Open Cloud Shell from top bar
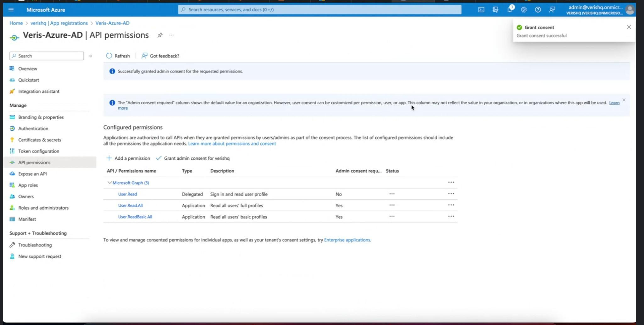 click(481, 10)
